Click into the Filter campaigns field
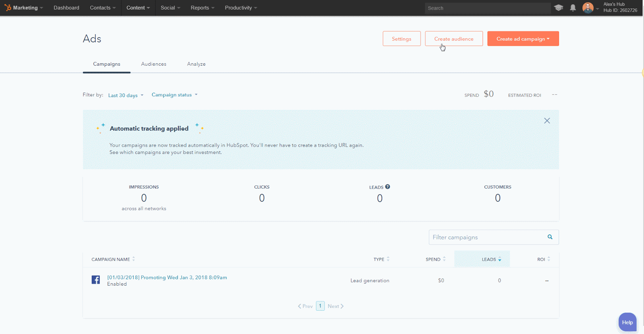This screenshot has height=334, width=644. click(x=487, y=237)
